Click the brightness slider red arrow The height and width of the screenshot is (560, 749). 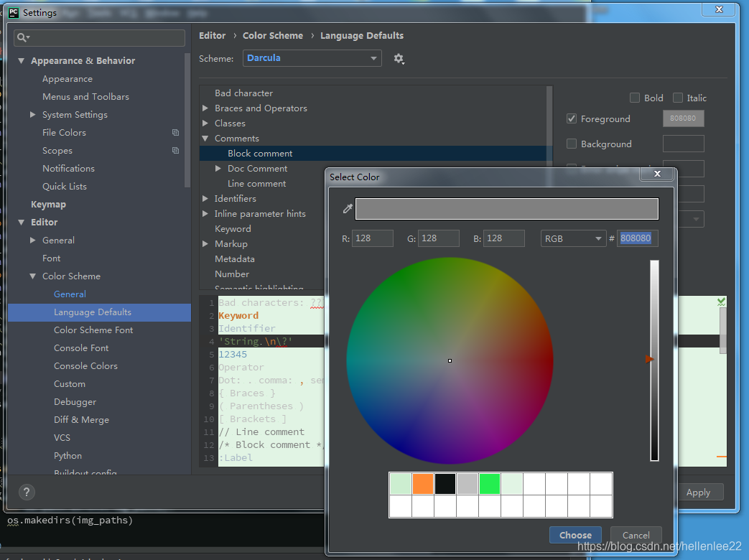click(649, 359)
